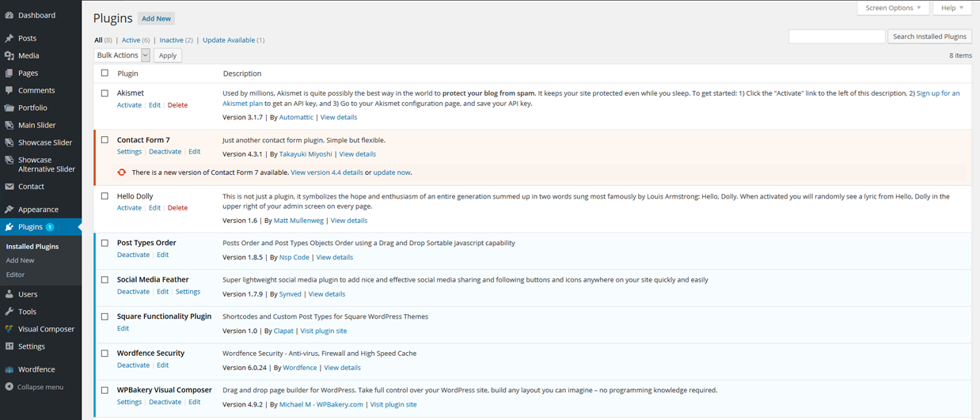980x420 pixels.
Task: Edit the Akismet plugin
Action: pyautogui.click(x=154, y=105)
